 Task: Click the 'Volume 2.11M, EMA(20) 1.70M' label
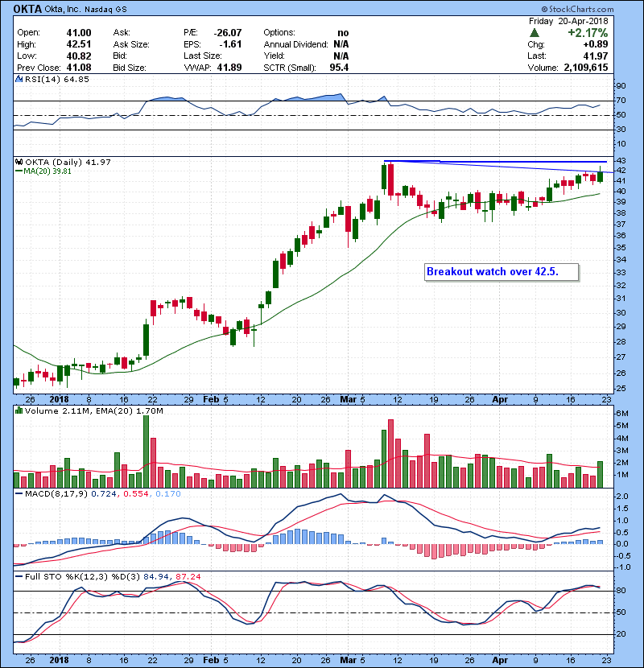[x=93, y=410]
